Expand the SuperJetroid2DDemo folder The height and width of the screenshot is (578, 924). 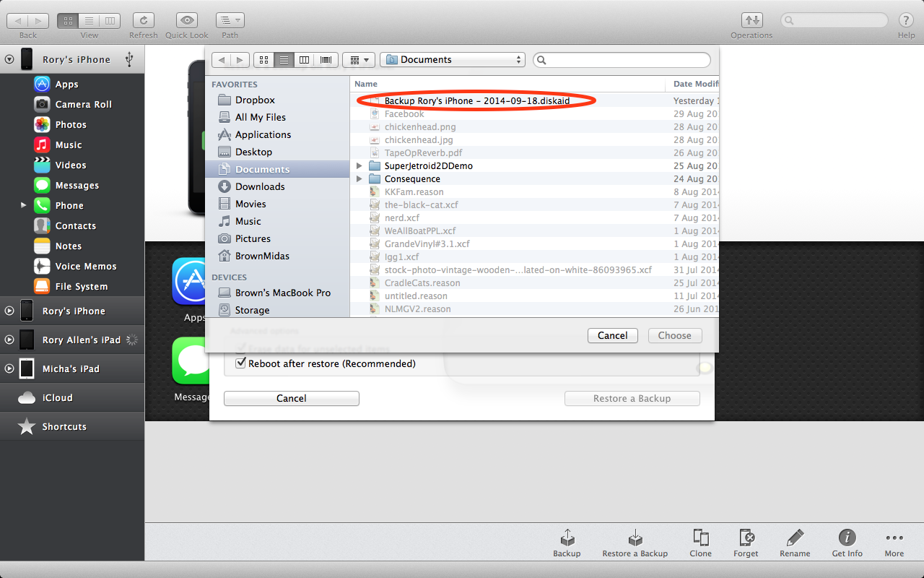[x=359, y=166]
